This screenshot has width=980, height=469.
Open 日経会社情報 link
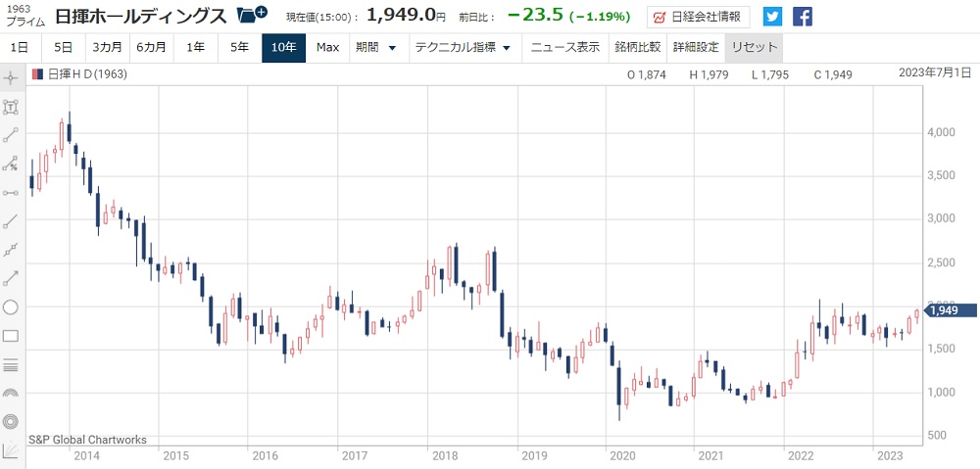tap(698, 17)
